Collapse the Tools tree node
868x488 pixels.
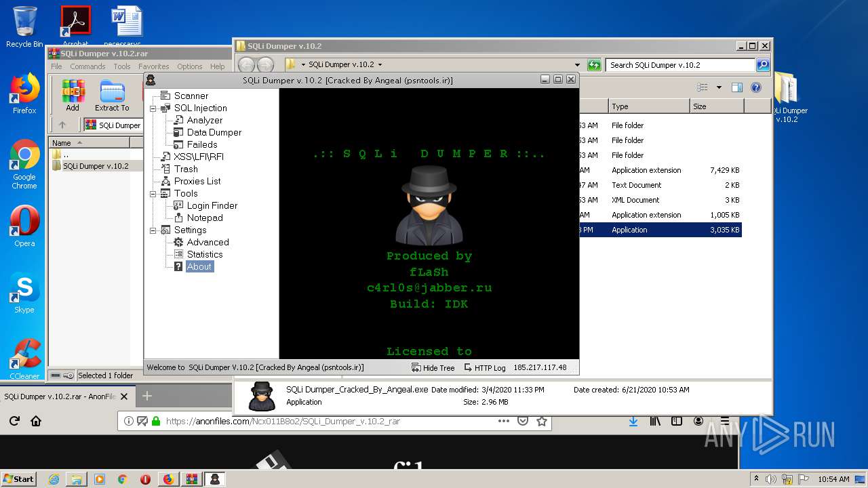[x=153, y=194]
